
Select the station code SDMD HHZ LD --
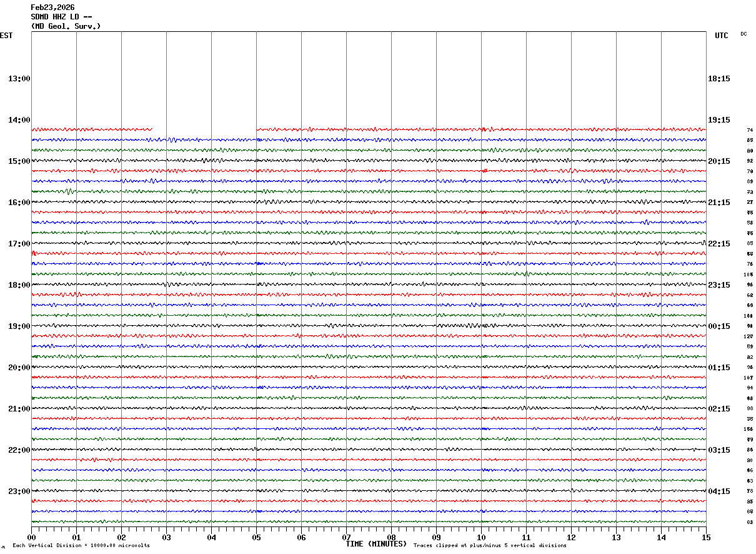[x=62, y=17]
